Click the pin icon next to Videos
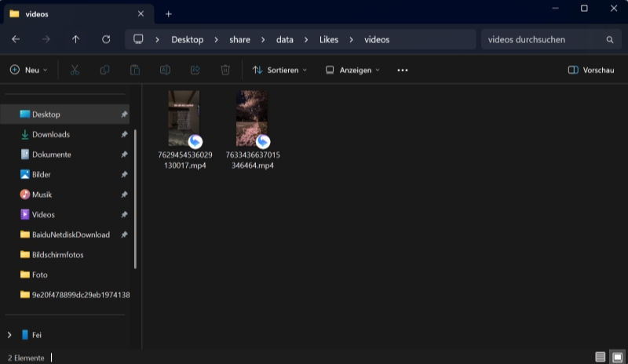Viewport: 628px width, 364px height. 124,215
